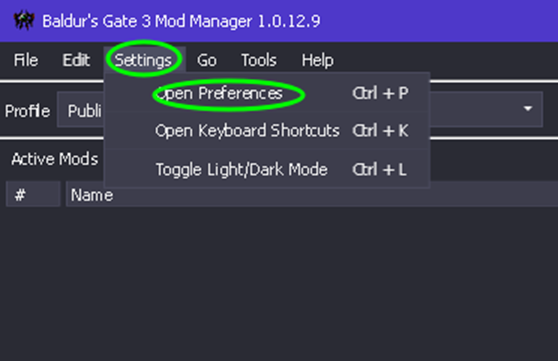Open the Go menu
Image resolution: width=558 pixels, height=361 pixels.
point(207,60)
